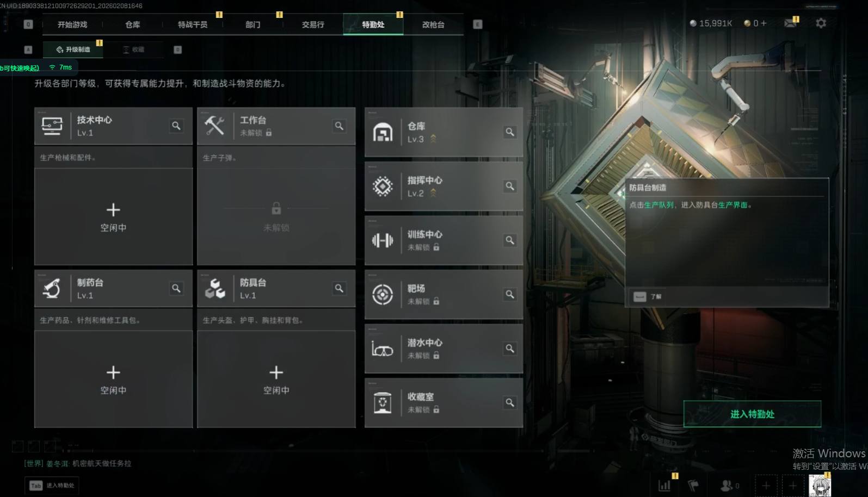Select the 收藏 sub-tab
868x497 pixels.
coord(134,49)
